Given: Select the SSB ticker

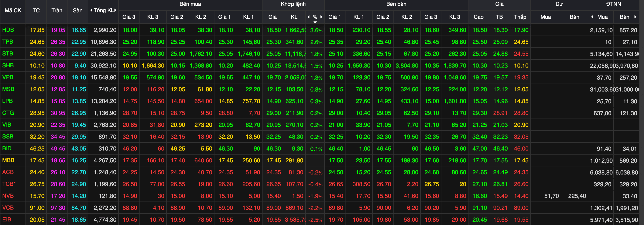Looking at the screenshot, I should tap(8, 136).
